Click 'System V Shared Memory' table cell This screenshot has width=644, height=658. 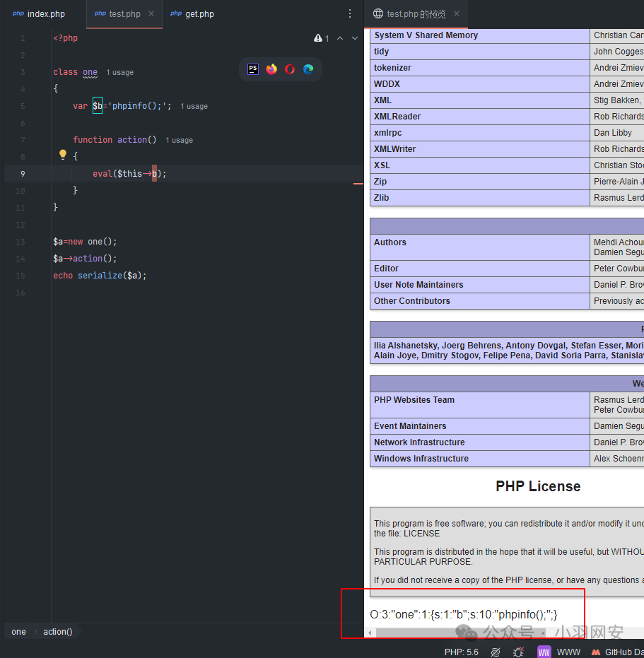click(x=480, y=35)
